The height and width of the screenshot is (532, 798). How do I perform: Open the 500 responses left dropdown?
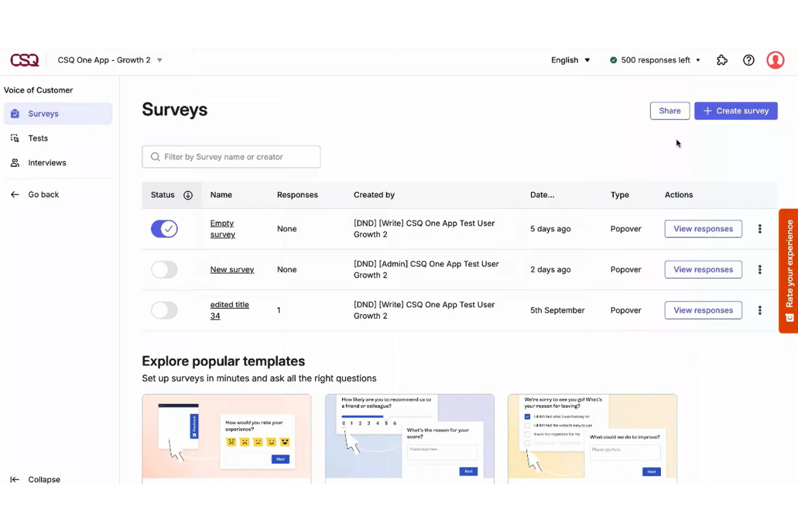[655, 60]
